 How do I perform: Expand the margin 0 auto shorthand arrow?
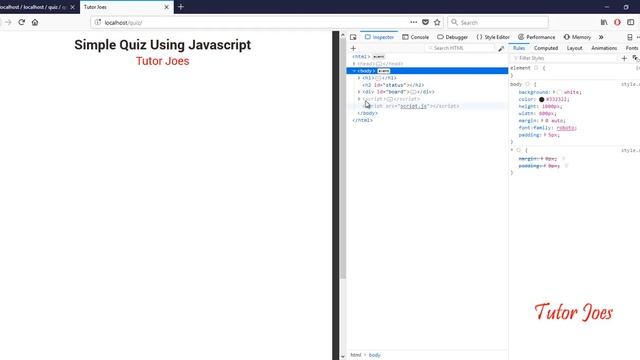click(542, 121)
